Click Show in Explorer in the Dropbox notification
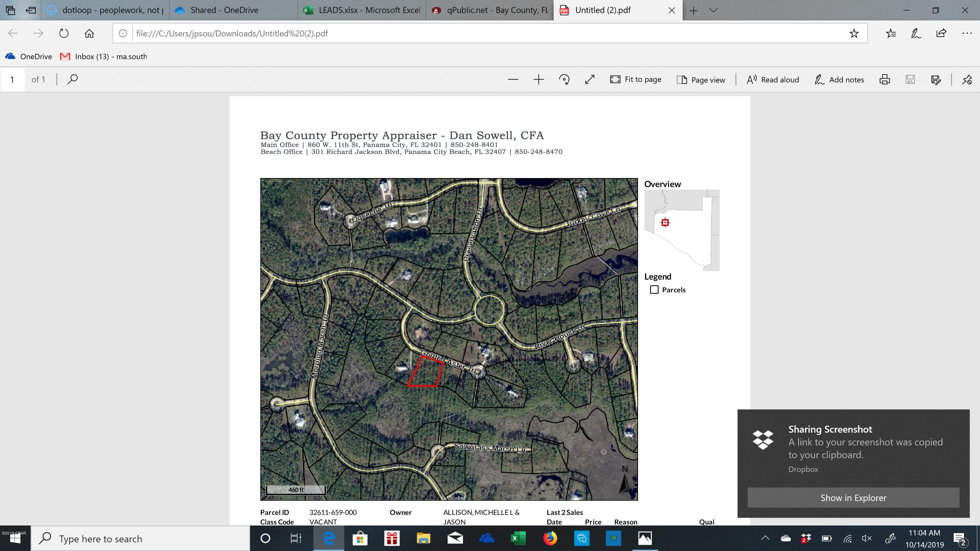Viewport: 980px width, 551px height. click(853, 497)
